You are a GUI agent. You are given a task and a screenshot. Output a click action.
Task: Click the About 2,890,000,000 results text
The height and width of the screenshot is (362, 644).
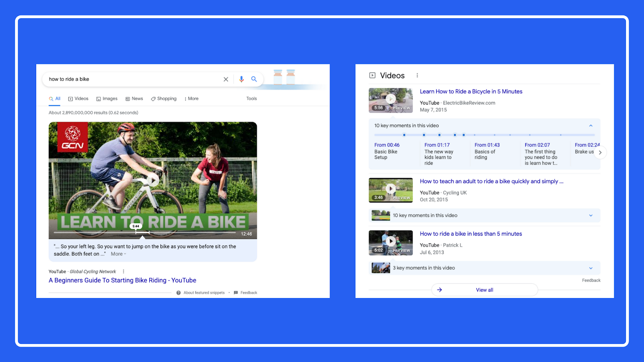point(93,113)
